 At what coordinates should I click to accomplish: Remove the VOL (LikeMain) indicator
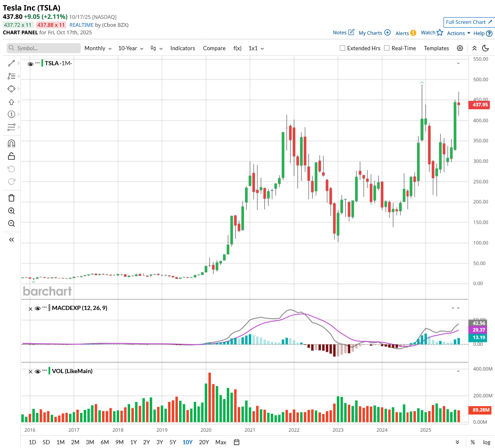coord(30,371)
